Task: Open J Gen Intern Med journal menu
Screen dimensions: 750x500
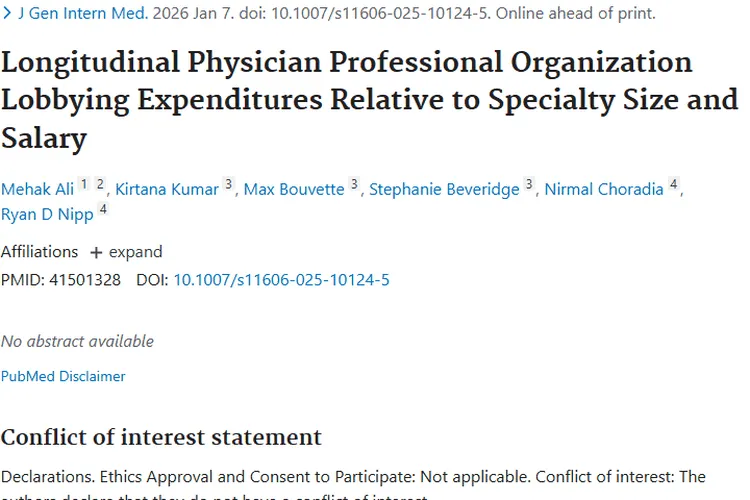Action: [x=83, y=13]
